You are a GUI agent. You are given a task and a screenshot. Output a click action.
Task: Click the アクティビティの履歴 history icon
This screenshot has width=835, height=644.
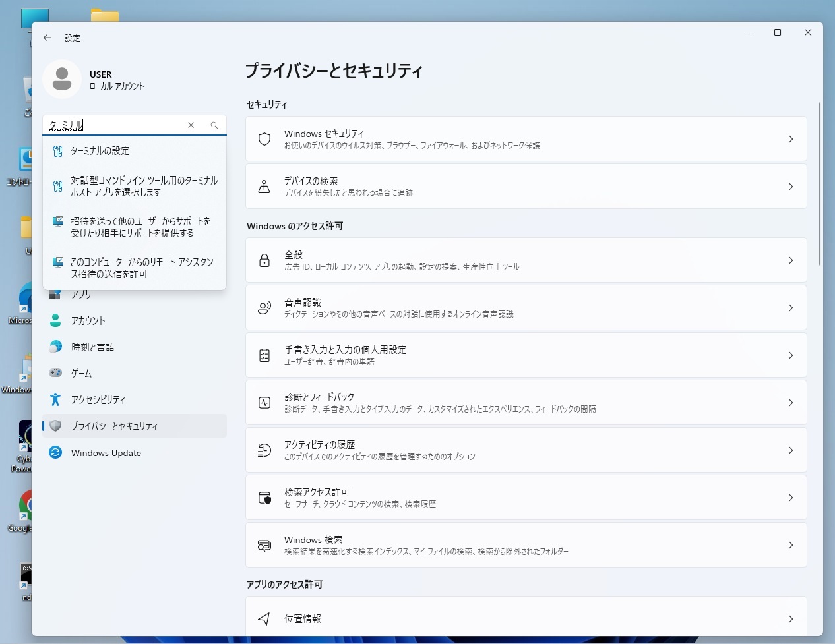coord(264,450)
